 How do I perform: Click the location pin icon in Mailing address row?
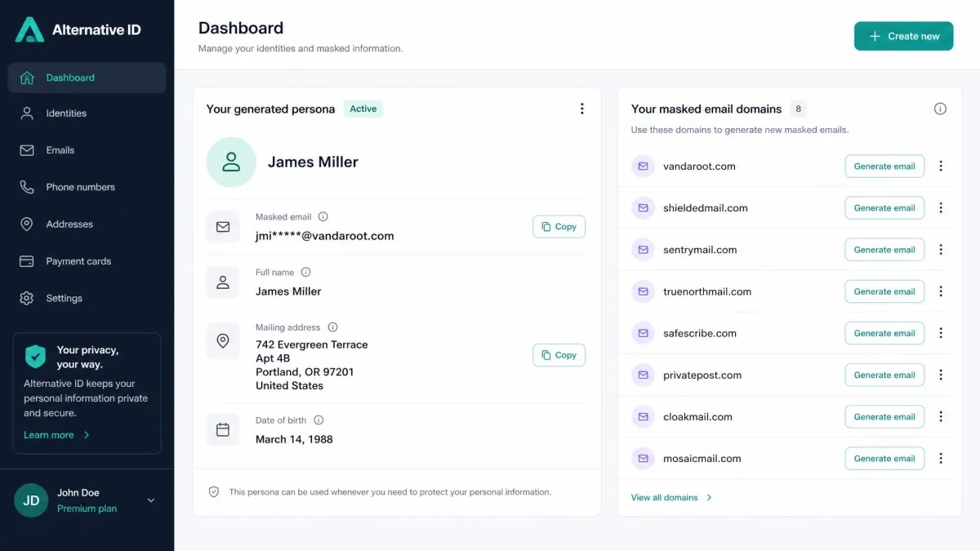[x=223, y=340]
